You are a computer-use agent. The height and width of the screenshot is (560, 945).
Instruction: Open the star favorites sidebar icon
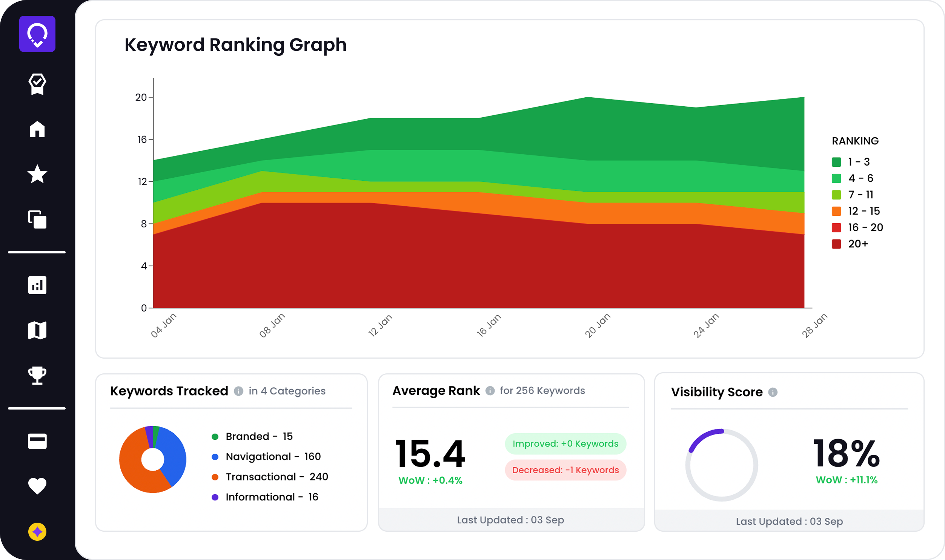click(37, 174)
